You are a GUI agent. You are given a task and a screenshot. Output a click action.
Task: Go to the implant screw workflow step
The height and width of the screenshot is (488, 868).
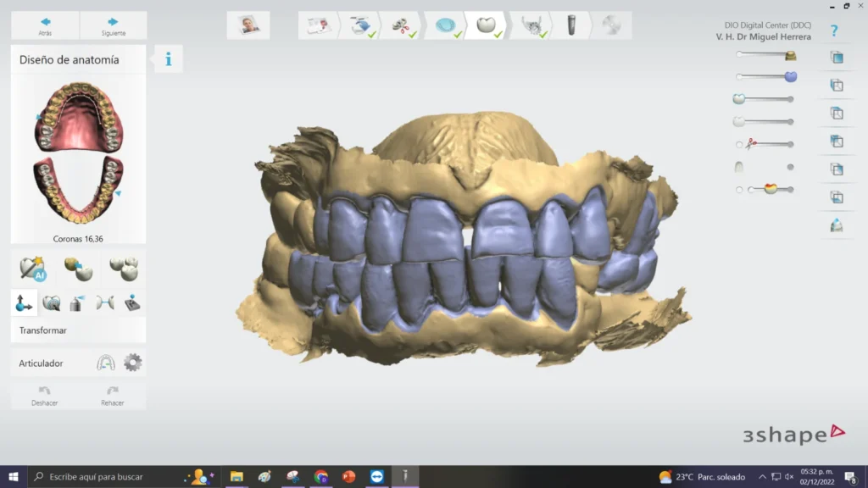click(x=571, y=25)
